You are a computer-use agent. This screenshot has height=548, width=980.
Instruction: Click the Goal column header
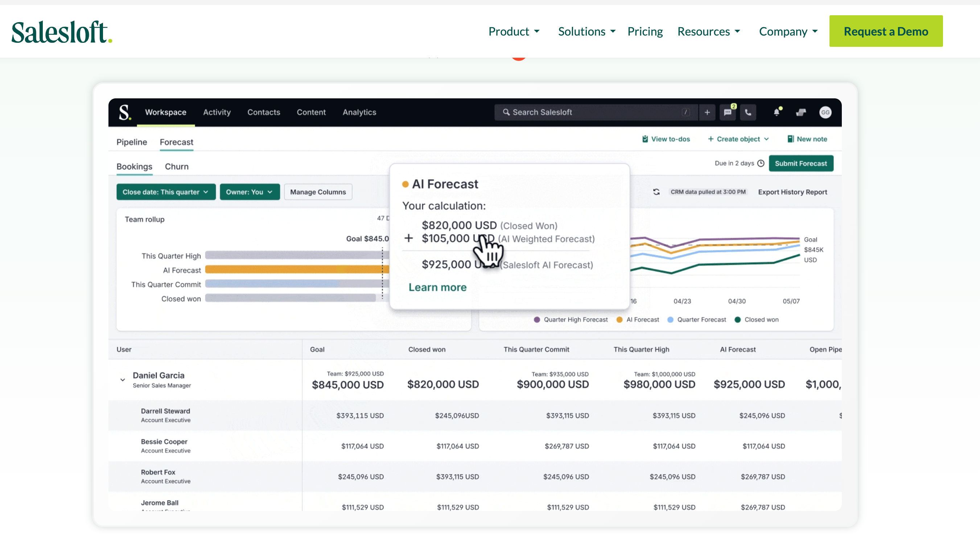click(317, 349)
